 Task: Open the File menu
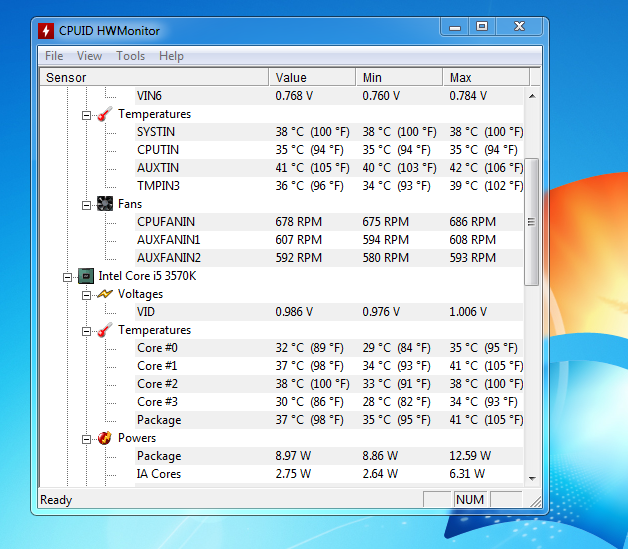pyautogui.click(x=54, y=56)
